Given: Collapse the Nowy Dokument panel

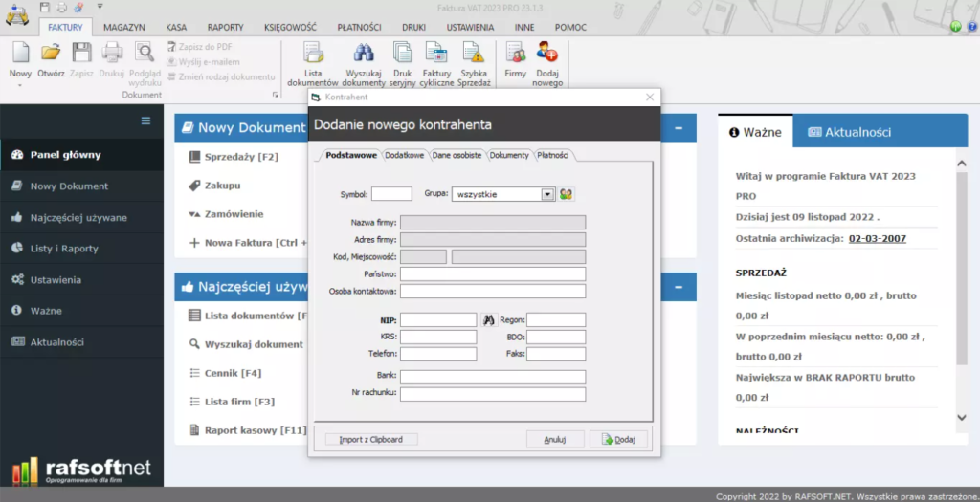Looking at the screenshot, I should [x=678, y=127].
